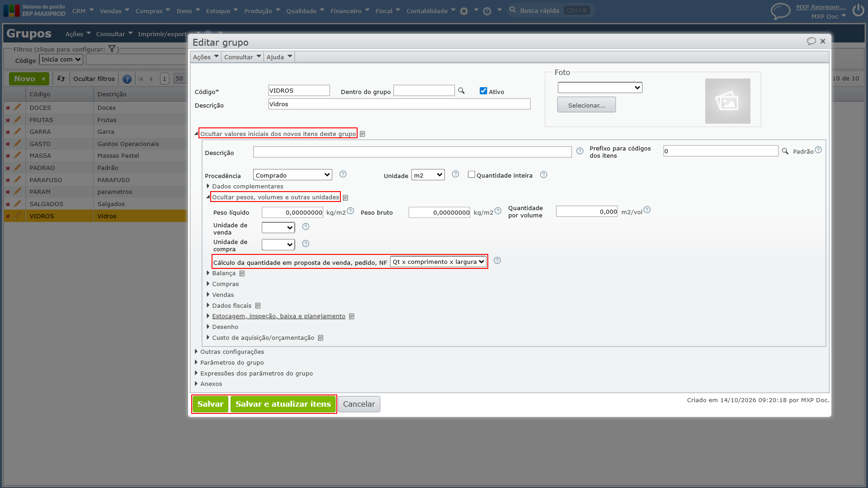Screen dimensions: 868x488
Task: Click the Salvar e atualizar itens button
Action: point(283,404)
